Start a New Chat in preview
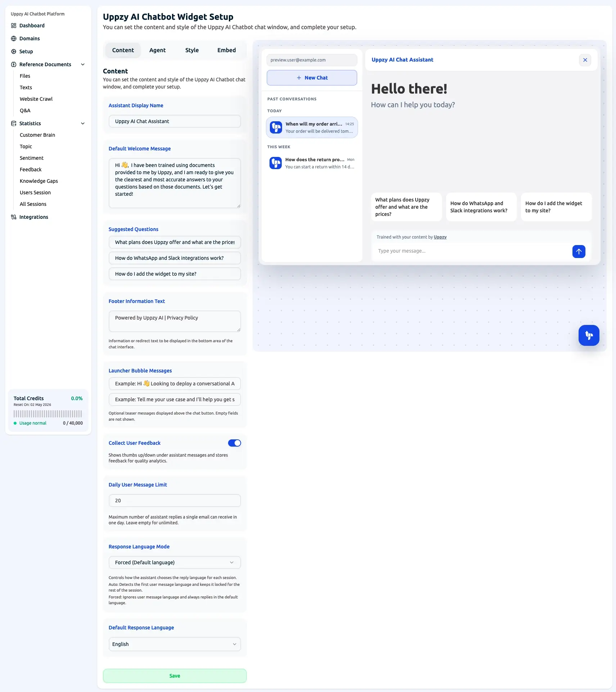The image size is (616, 692). click(312, 78)
